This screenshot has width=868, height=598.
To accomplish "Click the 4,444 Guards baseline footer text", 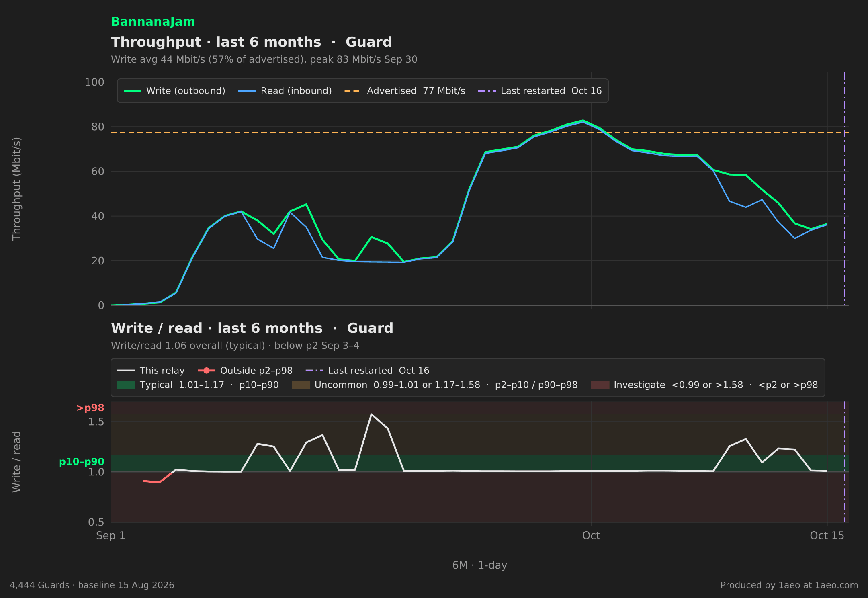I will coord(92,585).
